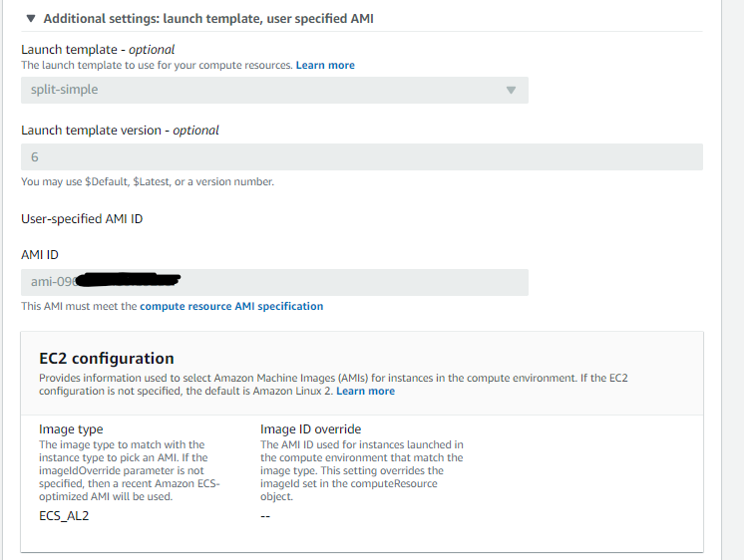The width and height of the screenshot is (744, 560).
Task: Click the Image type column label
Action: (x=71, y=429)
